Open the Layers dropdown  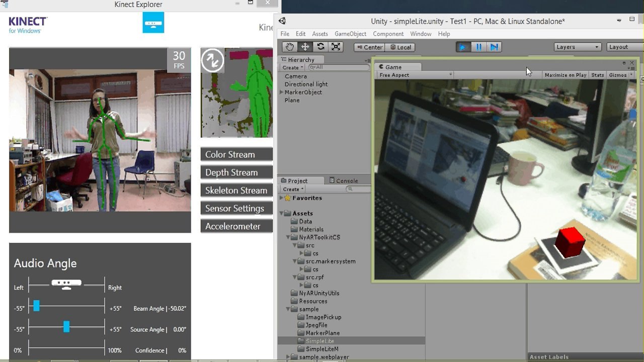tap(578, 47)
